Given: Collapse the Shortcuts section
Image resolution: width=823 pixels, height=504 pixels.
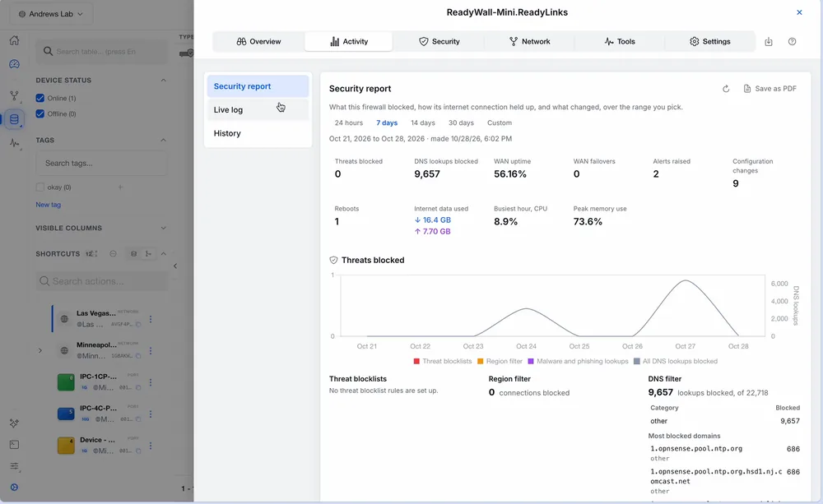Looking at the screenshot, I should tap(163, 254).
